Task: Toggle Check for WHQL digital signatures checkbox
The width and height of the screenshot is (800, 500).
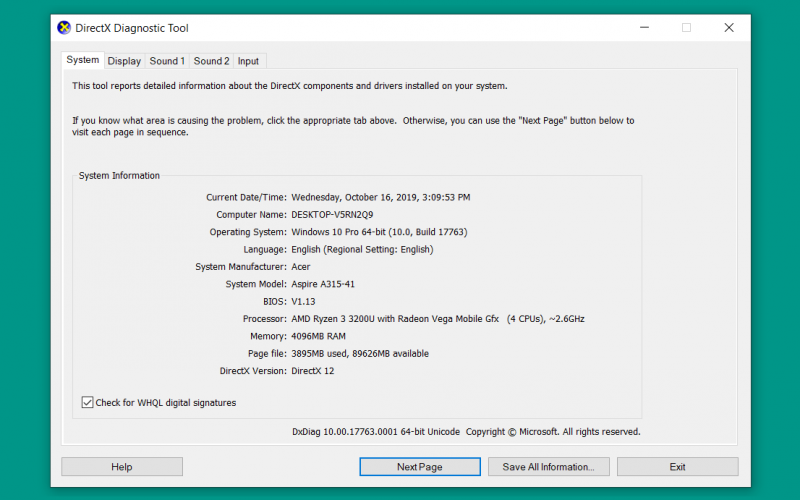Action: pyautogui.click(x=87, y=403)
